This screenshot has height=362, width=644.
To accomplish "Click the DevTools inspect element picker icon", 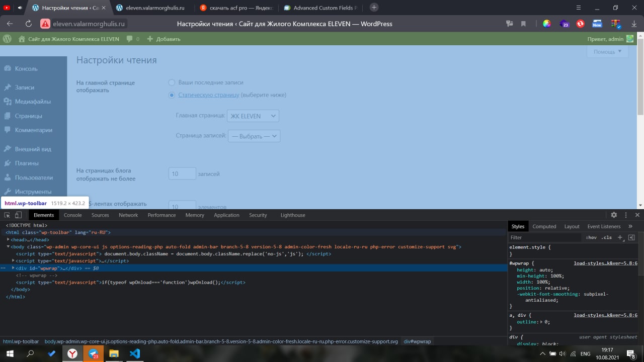I will pos(7,215).
